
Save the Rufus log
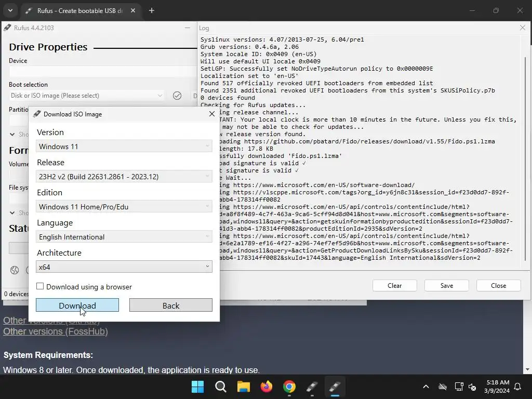446,285
